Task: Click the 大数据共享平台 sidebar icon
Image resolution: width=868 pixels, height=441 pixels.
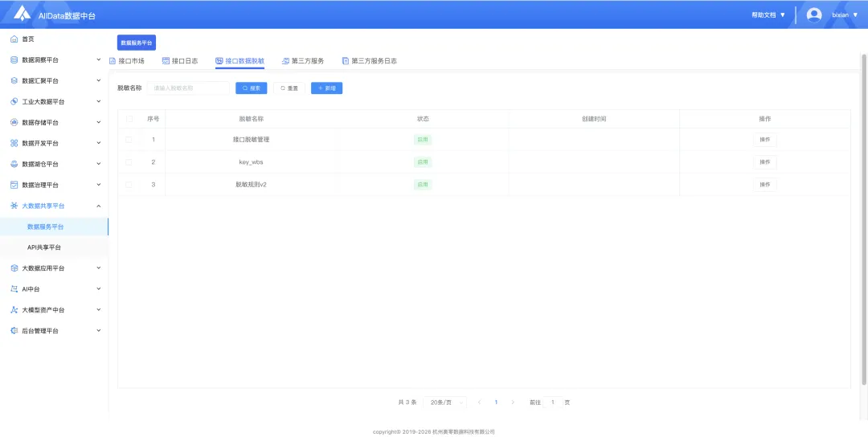Action: [x=14, y=206]
